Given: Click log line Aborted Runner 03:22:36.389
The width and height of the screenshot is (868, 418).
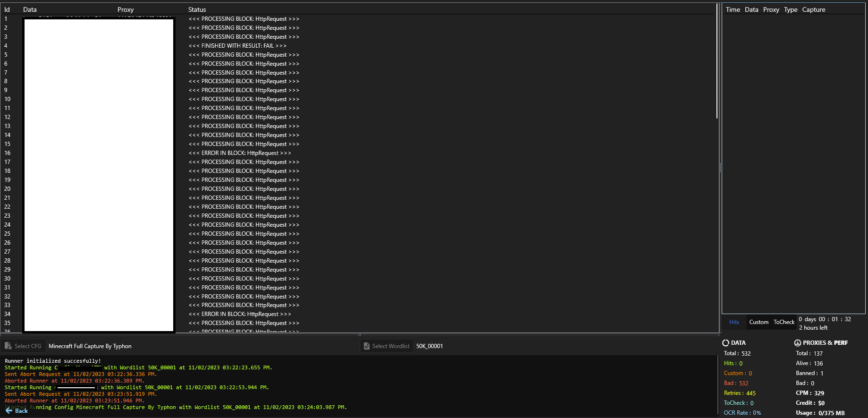Looking at the screenshot, I should [75, 381].
